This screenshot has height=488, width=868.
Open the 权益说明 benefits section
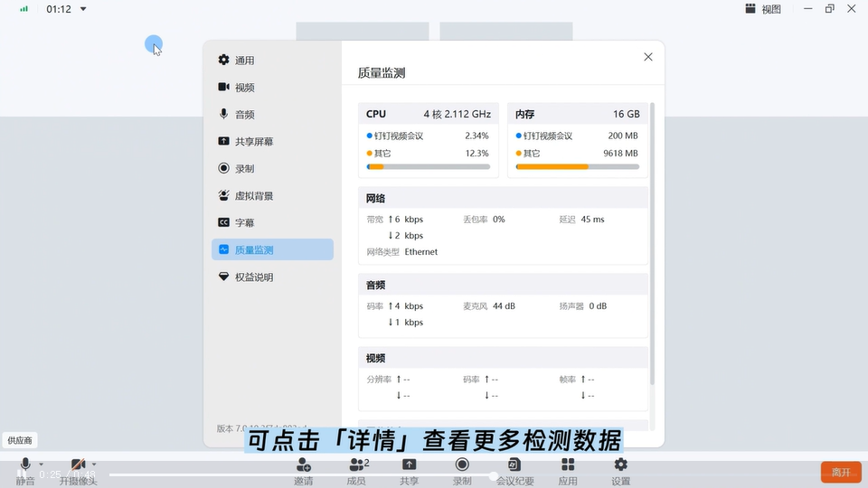coord(272,277)
